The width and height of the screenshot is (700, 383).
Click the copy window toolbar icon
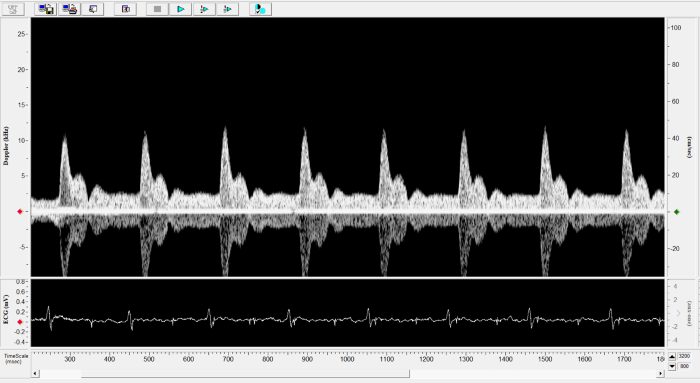(93, 9)
